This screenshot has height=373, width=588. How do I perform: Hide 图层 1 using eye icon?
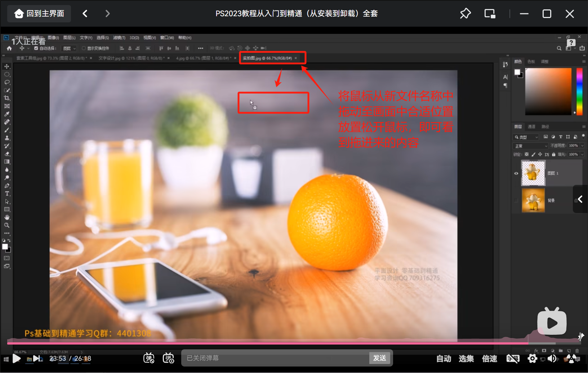pyautogui.click(x=516, y=173)
